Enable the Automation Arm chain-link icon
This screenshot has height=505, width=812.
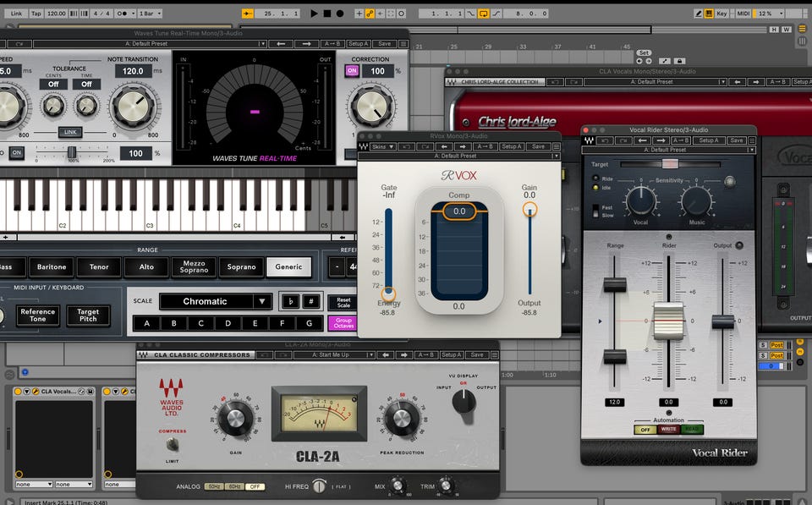(370, 14)
